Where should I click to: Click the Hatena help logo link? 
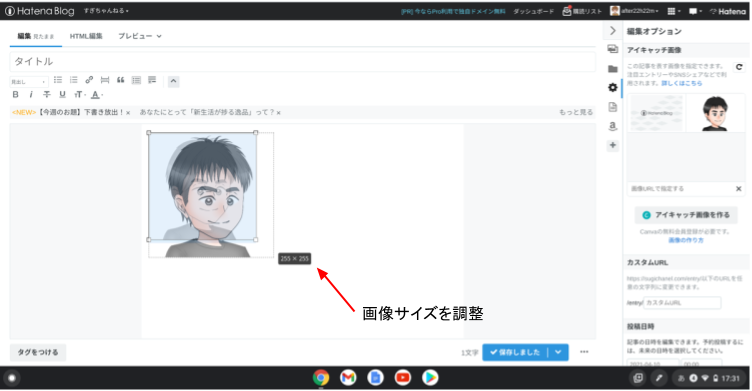point(728,11)
